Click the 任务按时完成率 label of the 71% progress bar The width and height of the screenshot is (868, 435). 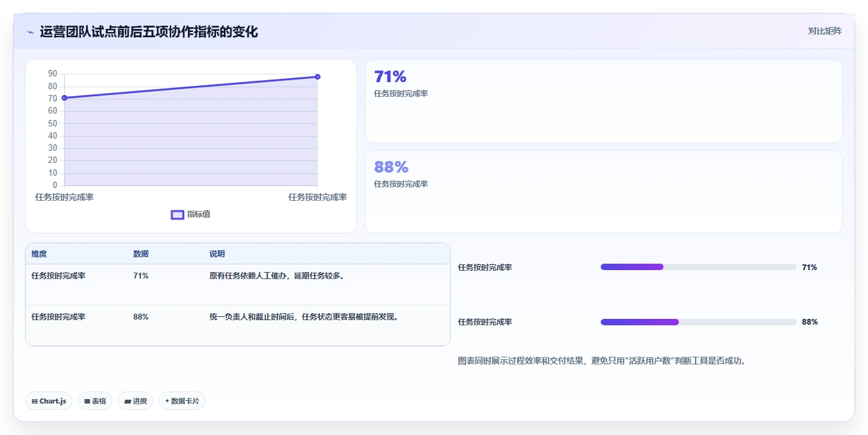click(485, 268)
